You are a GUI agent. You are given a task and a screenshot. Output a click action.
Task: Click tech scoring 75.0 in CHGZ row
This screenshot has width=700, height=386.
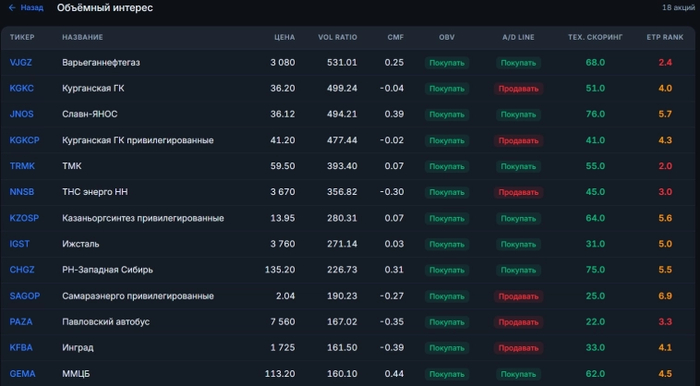coord(595,270)
